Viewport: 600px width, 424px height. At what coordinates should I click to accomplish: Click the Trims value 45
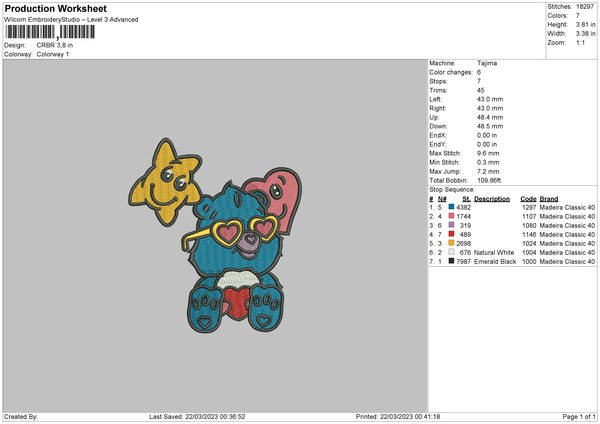[481, 90]
